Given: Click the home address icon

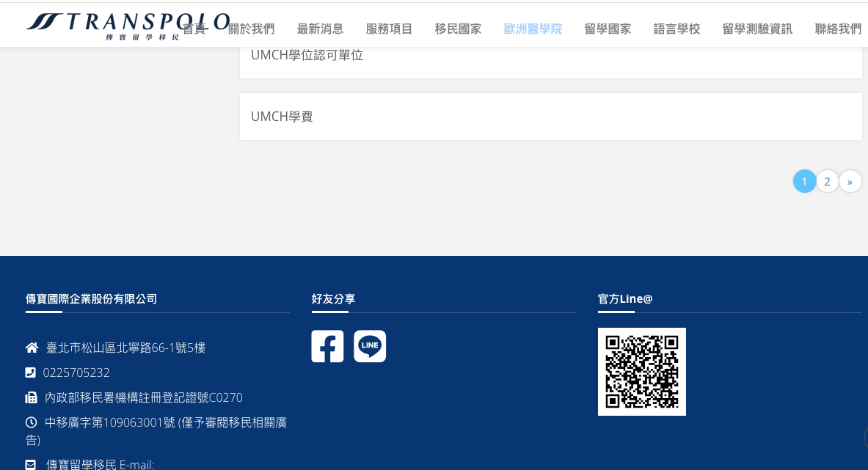Looking at the screenshot, I should click(x=32, y=348).
